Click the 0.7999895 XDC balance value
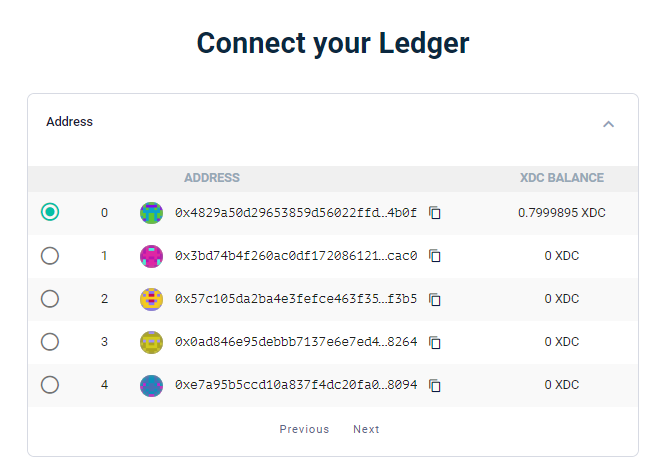664x471 pixels. click(x=562, y=213)
